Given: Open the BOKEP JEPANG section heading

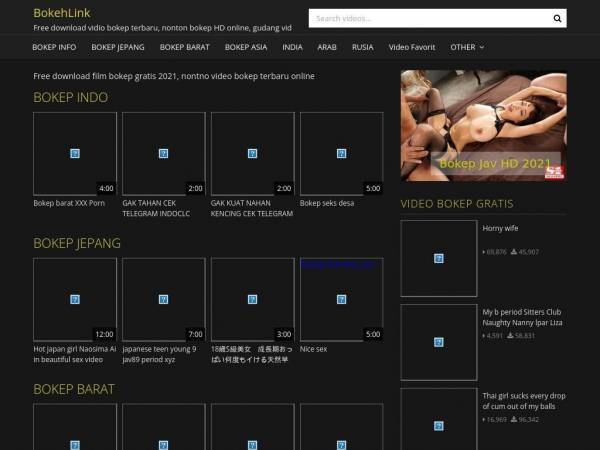Looking at the screenshot, I should [x=77, y=243].
